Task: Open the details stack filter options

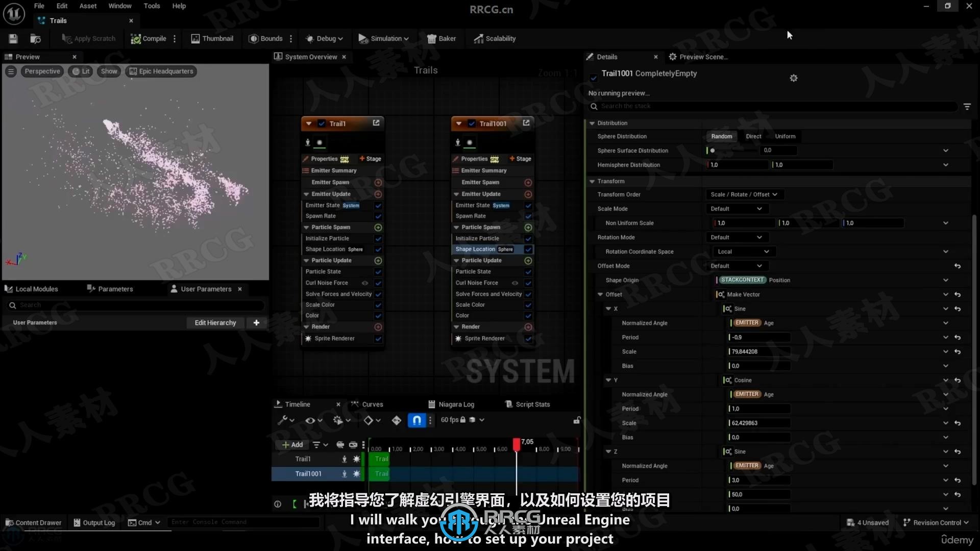Action: click(967, 106)
